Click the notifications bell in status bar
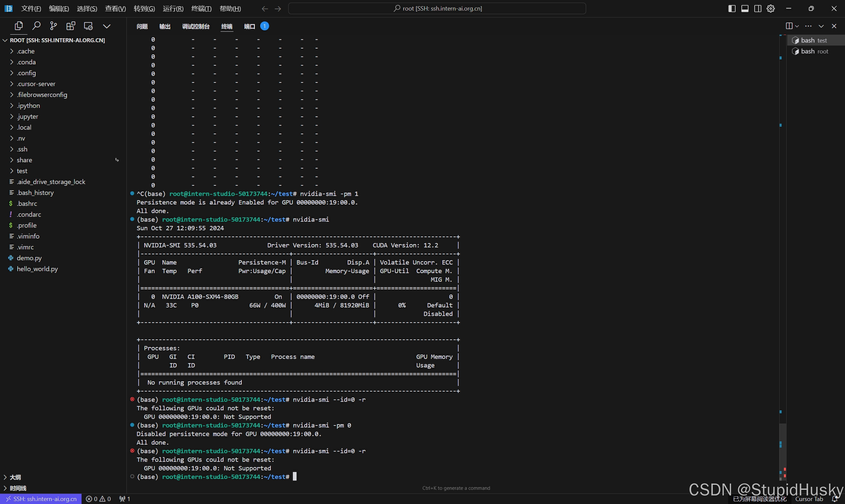845x504 pixels. [x=834, y=499]
